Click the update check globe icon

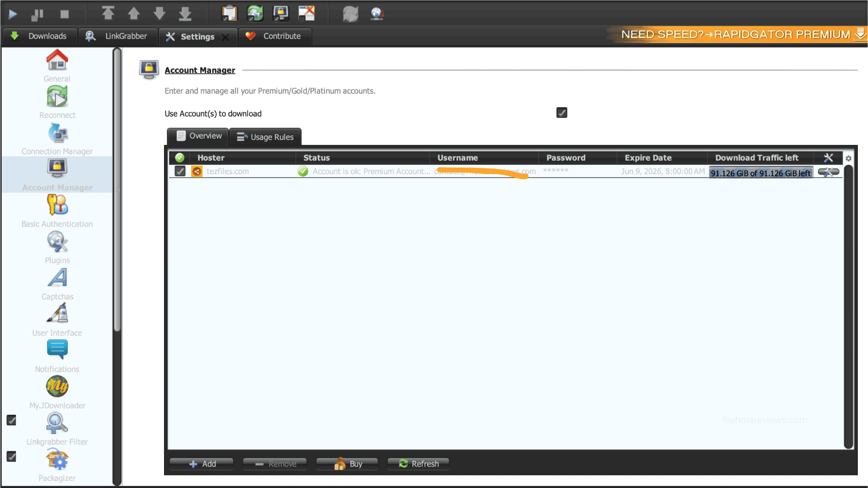tap(377, 14)
